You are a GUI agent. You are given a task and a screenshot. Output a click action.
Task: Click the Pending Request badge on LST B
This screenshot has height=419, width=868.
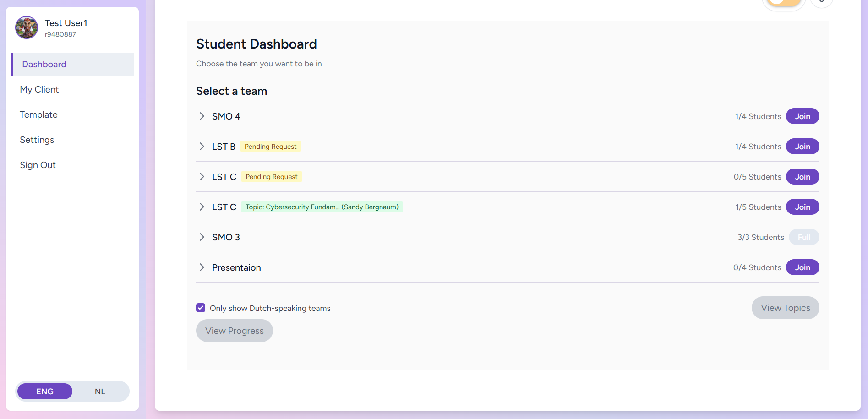(270, 147)
